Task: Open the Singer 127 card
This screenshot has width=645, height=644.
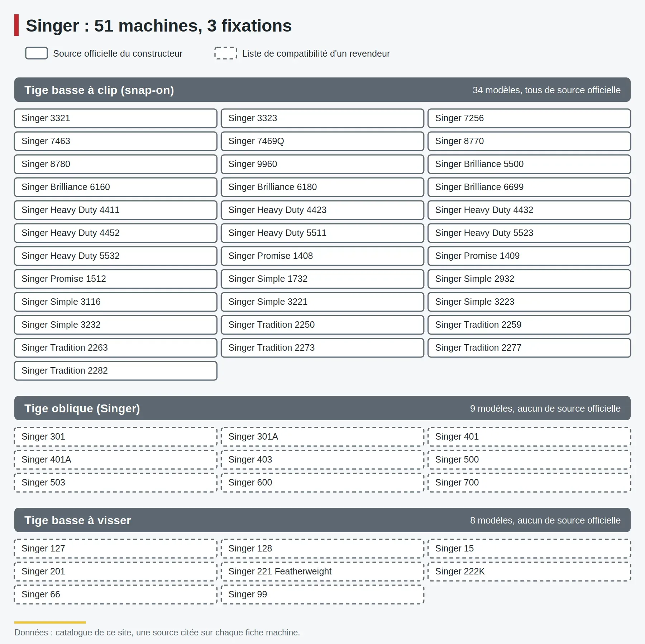Action: [116, 549]
